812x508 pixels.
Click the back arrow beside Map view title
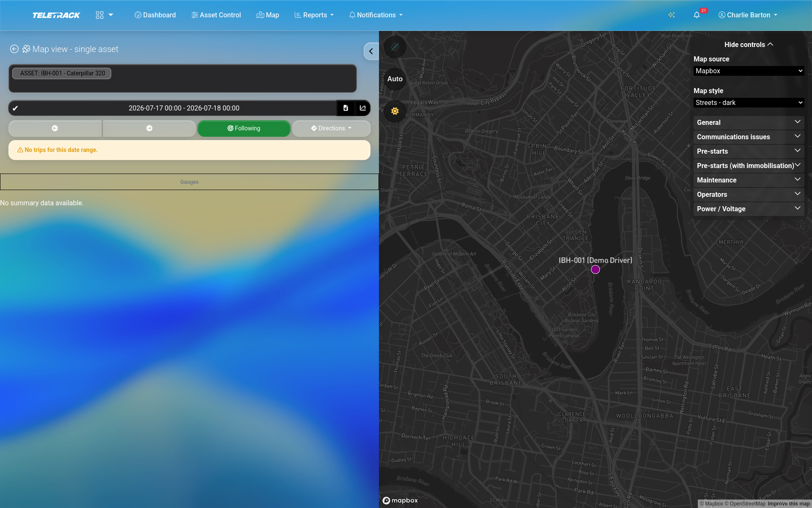tap(14, 49)
